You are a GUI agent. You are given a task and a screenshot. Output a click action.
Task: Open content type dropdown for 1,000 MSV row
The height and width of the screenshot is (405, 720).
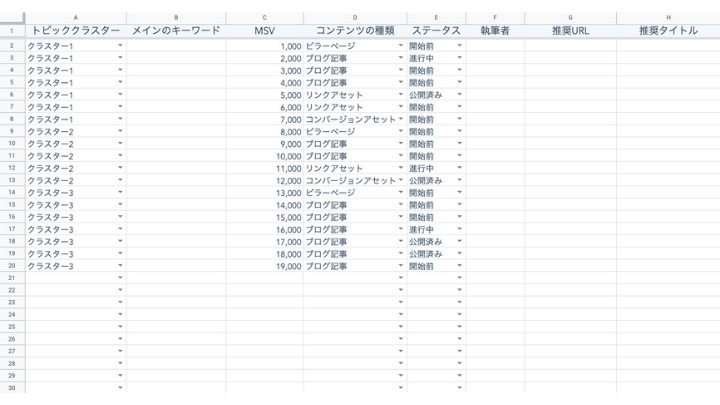coord(401,48)
